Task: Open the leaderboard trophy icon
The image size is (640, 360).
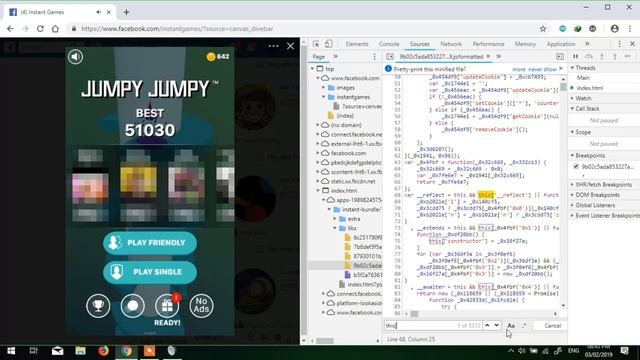Action: click(98, 306)
